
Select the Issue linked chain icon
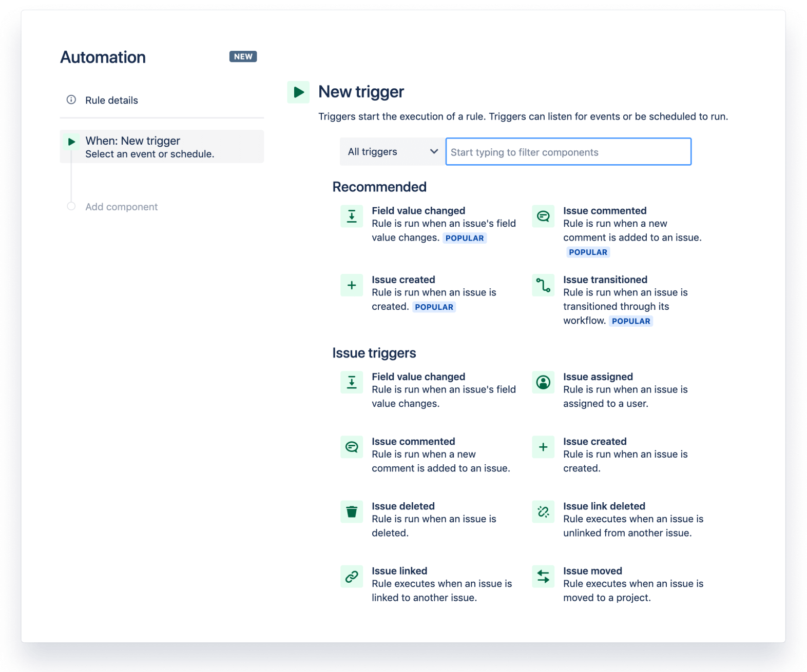(x=352, y=577)
